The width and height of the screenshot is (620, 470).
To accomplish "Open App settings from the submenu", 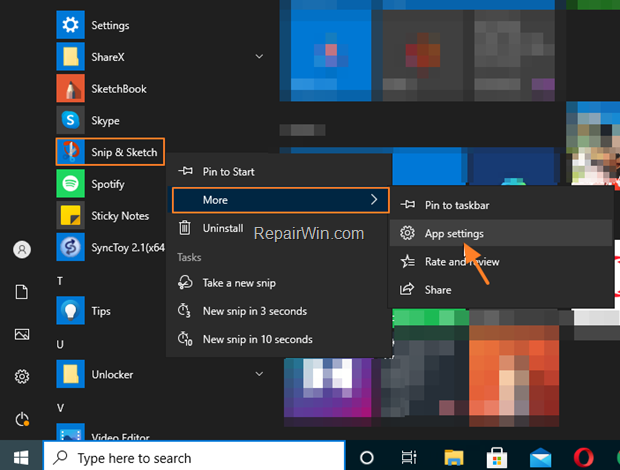I will point(501,233).
